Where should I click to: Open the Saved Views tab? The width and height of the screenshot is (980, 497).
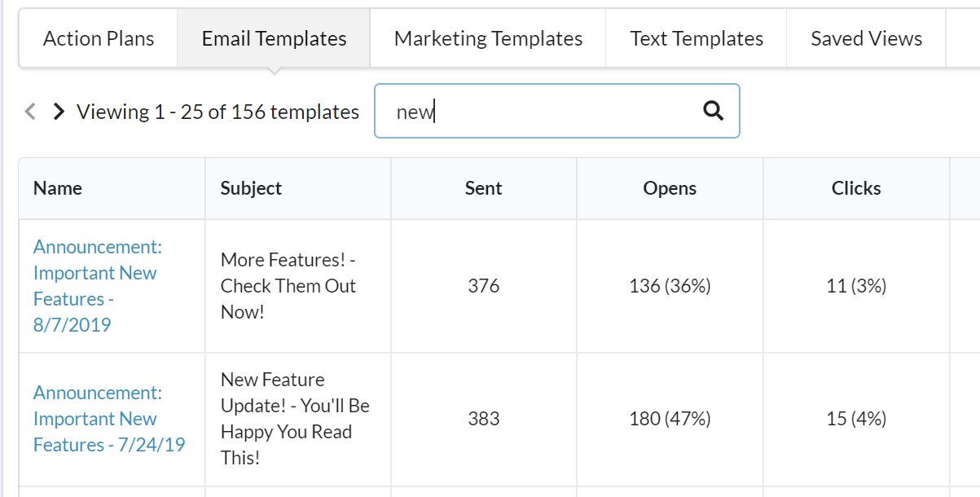tap(866, 38)
